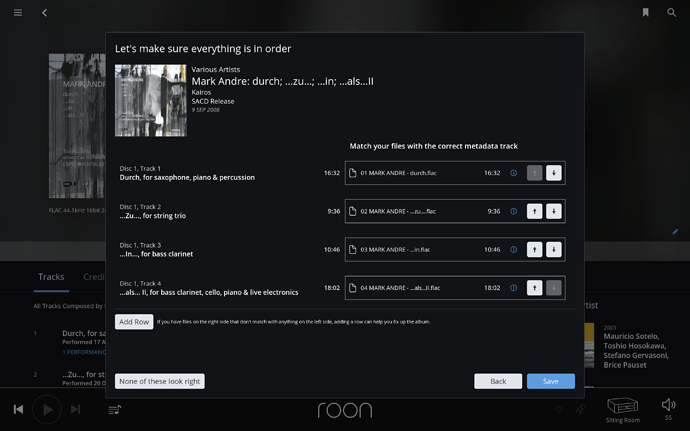The width and height of the screenshot is (690, 431).
Task: Click the album title Mark Andre: durch
Action: pos(283,81)
